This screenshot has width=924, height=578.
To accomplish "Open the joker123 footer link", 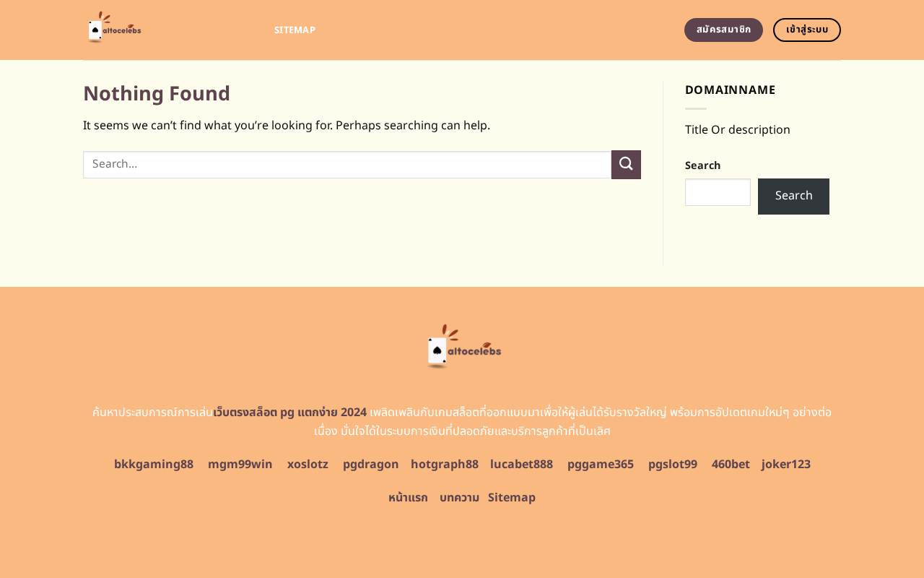I will point(786,464).
